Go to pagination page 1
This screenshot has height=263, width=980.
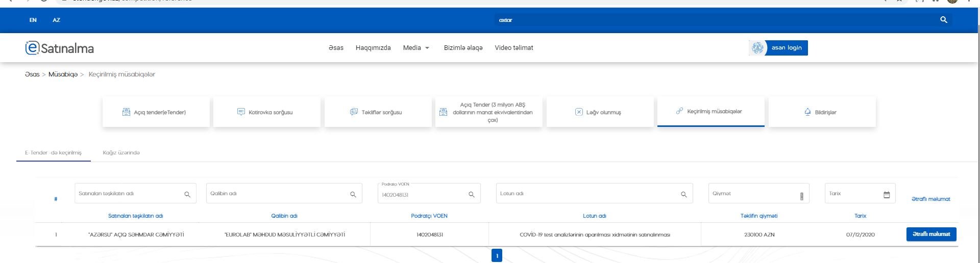coord(497,255)
